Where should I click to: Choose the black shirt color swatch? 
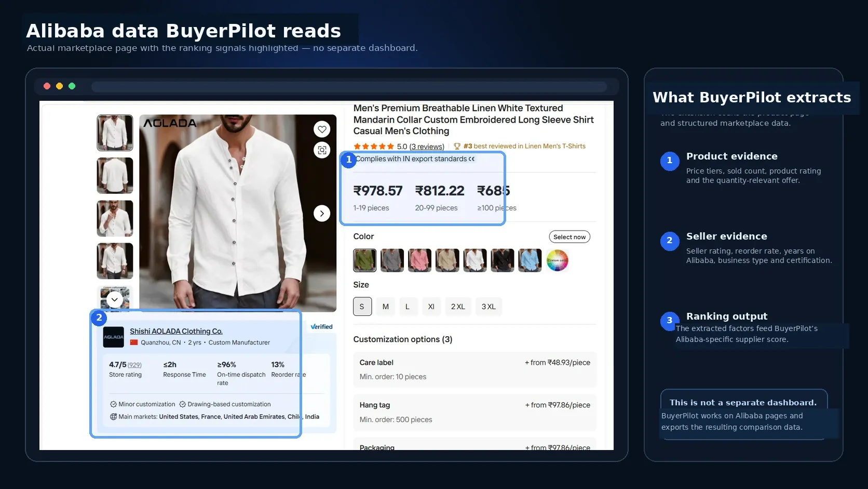point(502,260)
